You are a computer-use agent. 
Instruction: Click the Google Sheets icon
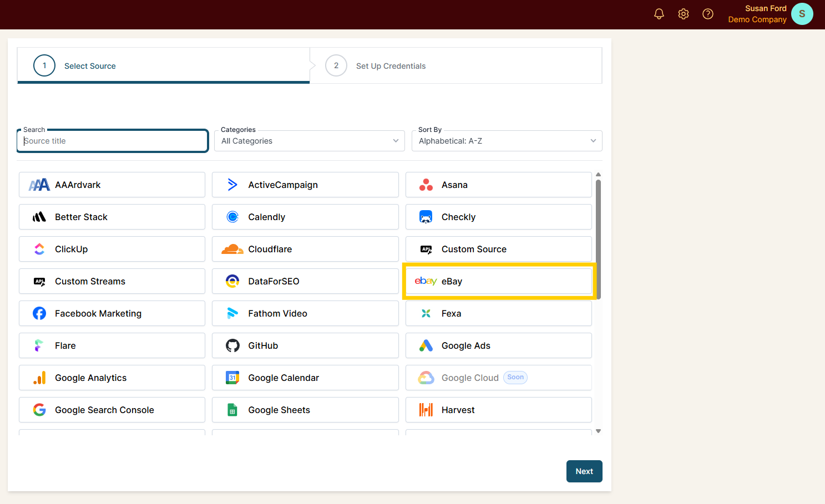[x=232, y=410]
